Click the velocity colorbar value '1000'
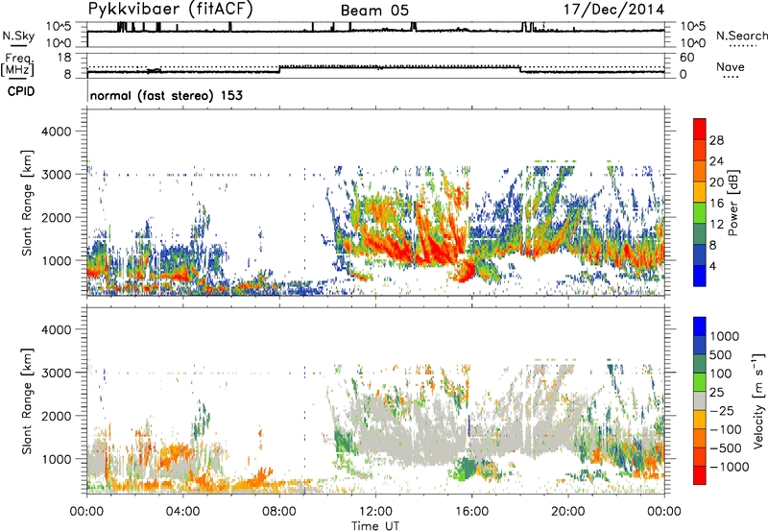768x532 pixels. 725,336
